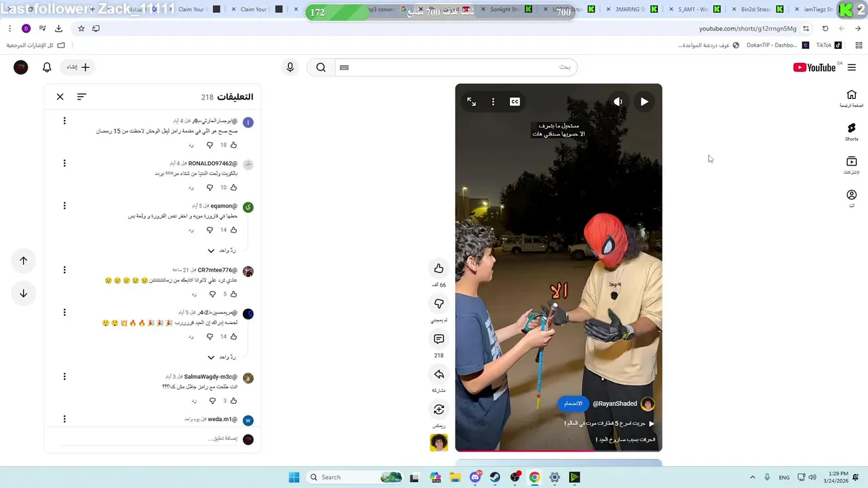The width and height of the screenshot is (868, 488).
Task: Like the Short video
Action: point(439,268)
